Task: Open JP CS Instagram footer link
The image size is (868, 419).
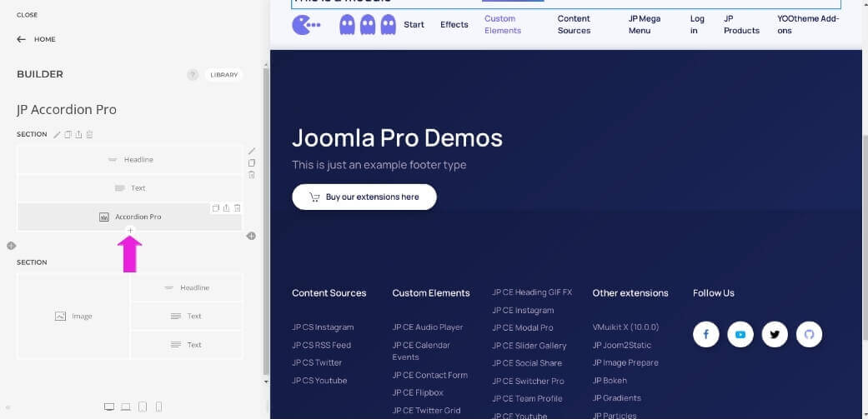Action: click(323, 327)
